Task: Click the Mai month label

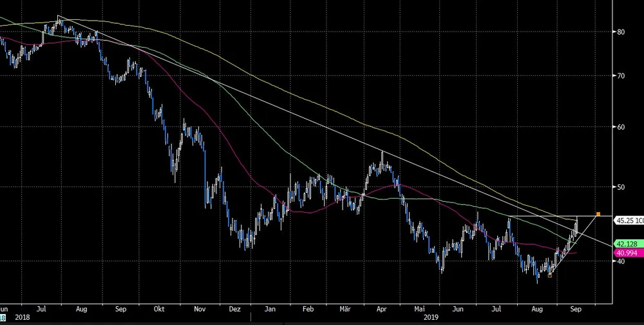Action: tap(419, 310)
